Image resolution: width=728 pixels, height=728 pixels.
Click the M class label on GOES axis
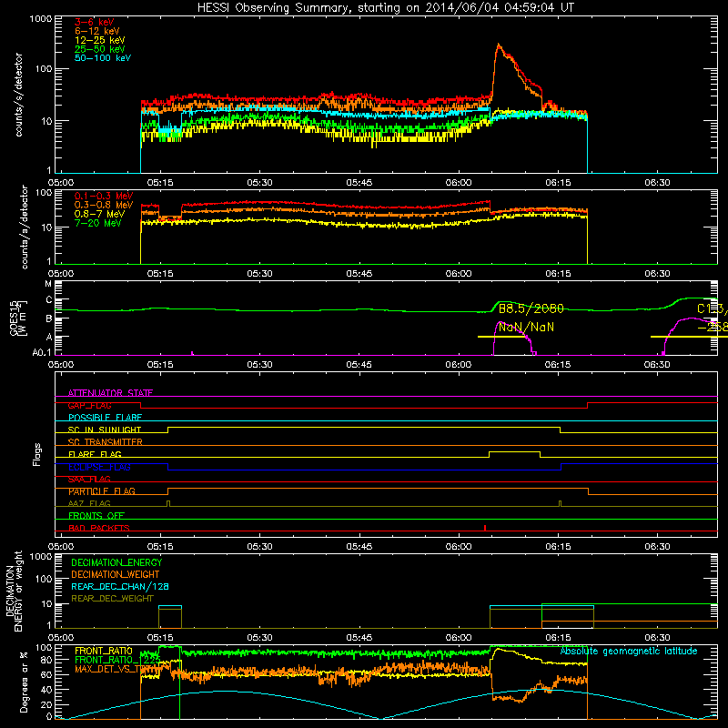point(48,283)
